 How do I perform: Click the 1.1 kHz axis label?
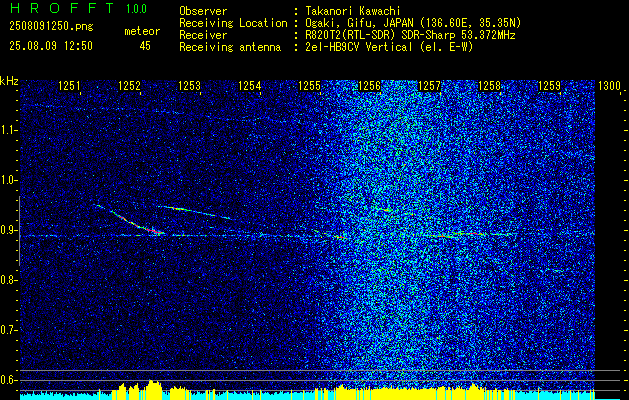click(8, 130)
